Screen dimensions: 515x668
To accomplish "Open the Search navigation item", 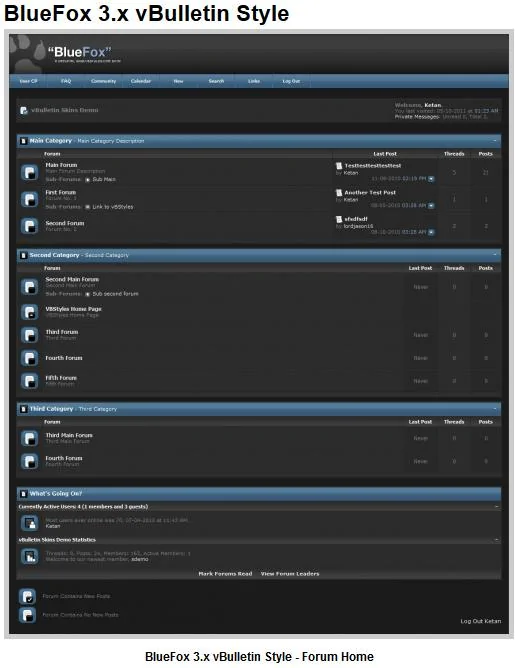I will pos(216,81).
